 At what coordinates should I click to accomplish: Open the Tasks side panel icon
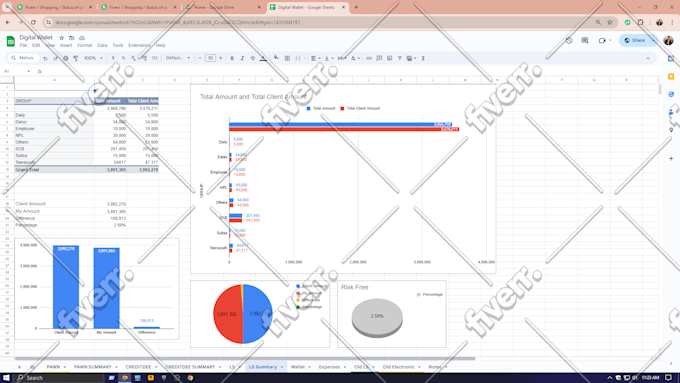click(671, 94)
